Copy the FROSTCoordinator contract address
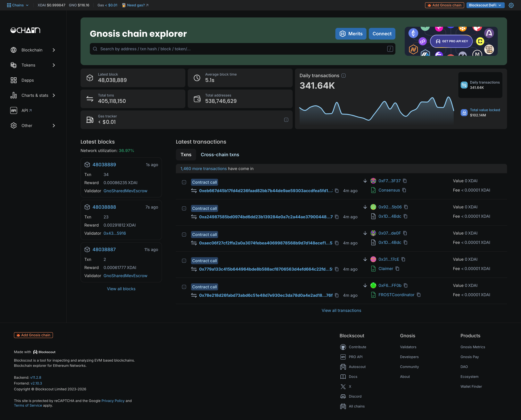The width and height of the screenshot is (521, 420). coord(419,295)
